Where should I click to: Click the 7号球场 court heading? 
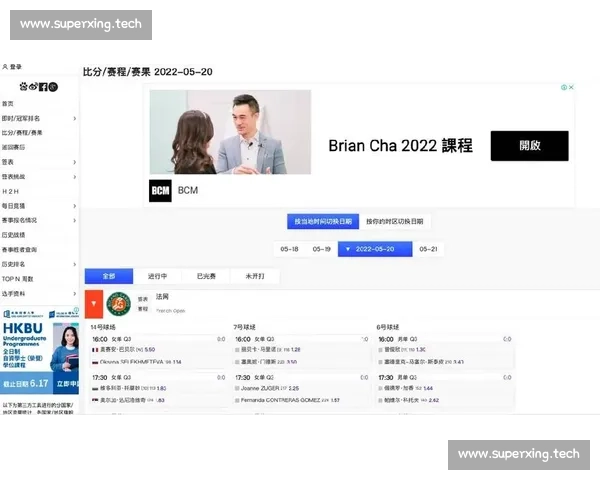point(245,327)
